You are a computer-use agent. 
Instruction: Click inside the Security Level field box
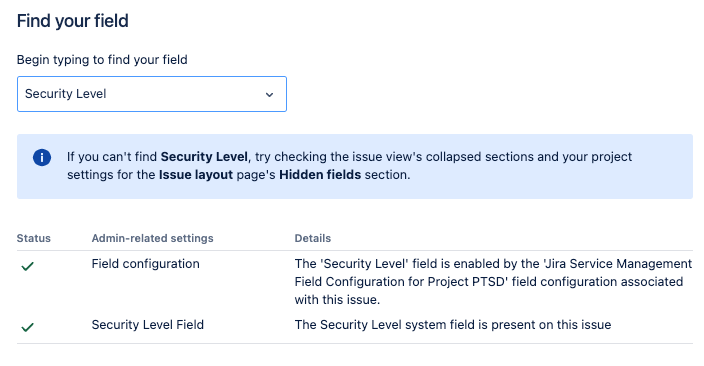(x=152, y=94)
